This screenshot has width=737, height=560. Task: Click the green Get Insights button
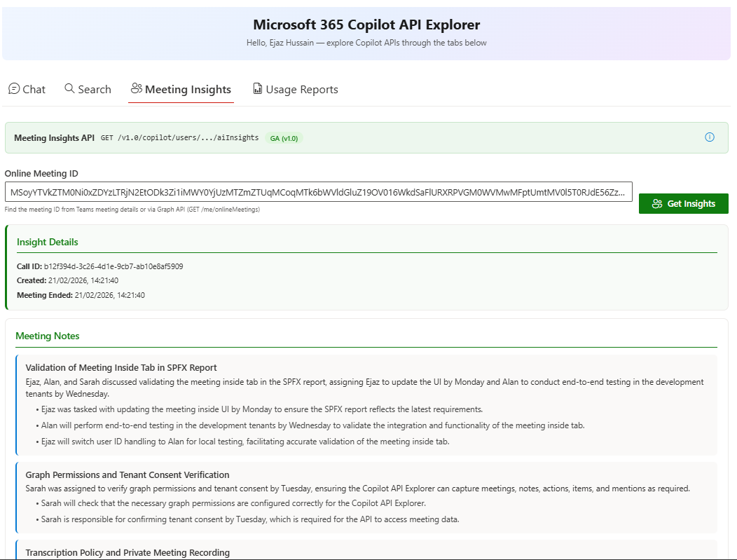click(x=683, y=203)
